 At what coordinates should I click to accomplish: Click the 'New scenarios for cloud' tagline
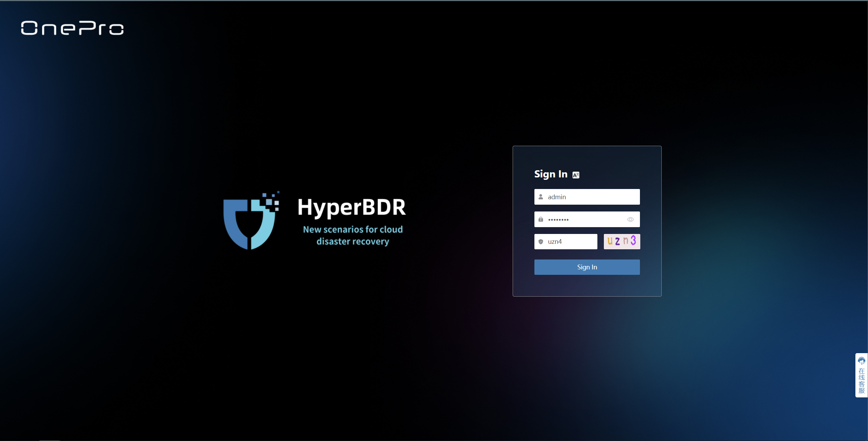pos(353,230)
